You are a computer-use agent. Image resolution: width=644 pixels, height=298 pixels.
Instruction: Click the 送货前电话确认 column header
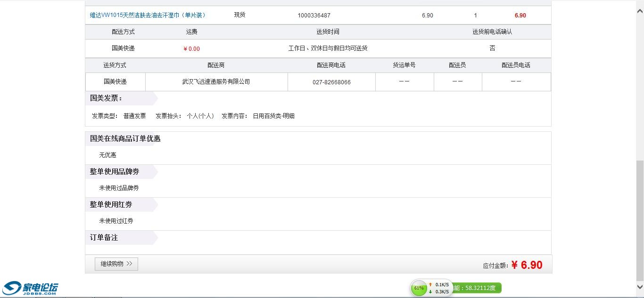click(492, 32)
